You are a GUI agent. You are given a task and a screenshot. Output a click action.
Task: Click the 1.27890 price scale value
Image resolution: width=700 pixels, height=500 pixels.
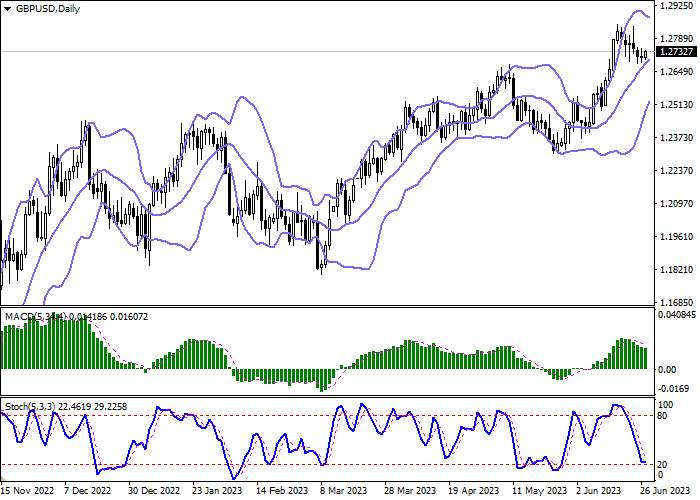click(x=676, y=39)
